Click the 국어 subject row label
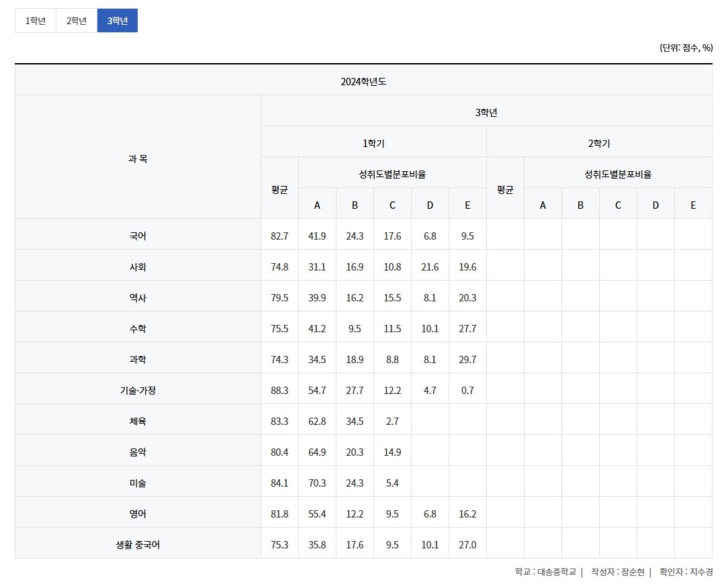 tap(138, 236)
